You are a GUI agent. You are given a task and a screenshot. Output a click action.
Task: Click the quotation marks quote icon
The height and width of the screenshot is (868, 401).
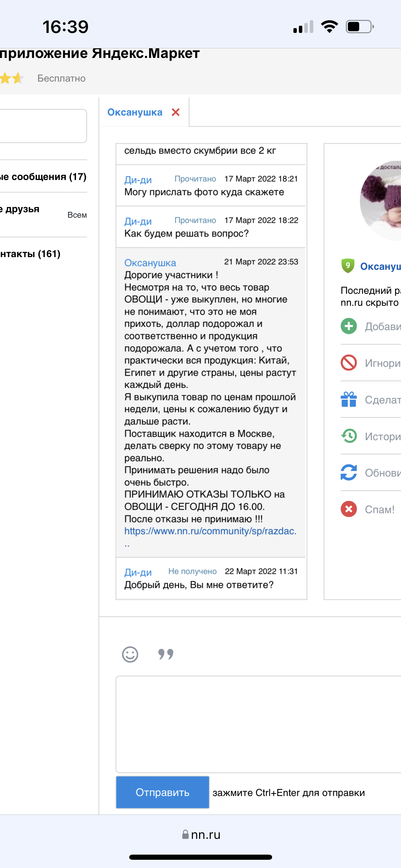[166, 654]
